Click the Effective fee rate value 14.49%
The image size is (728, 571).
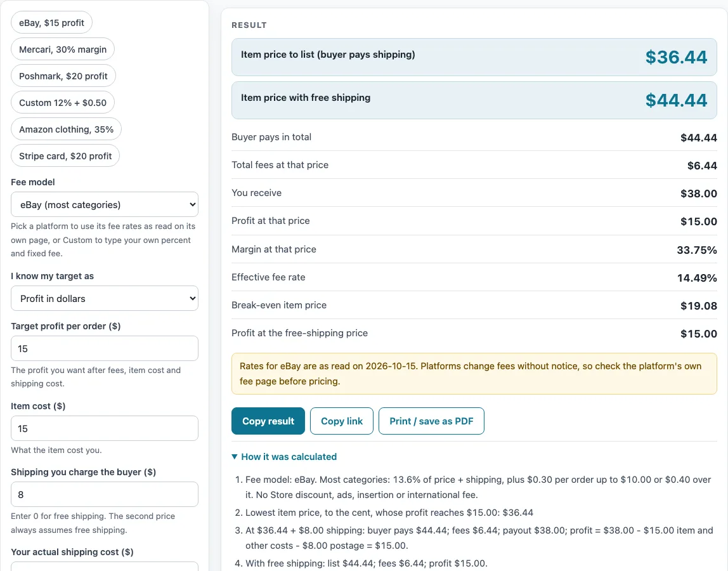point(697,278)
